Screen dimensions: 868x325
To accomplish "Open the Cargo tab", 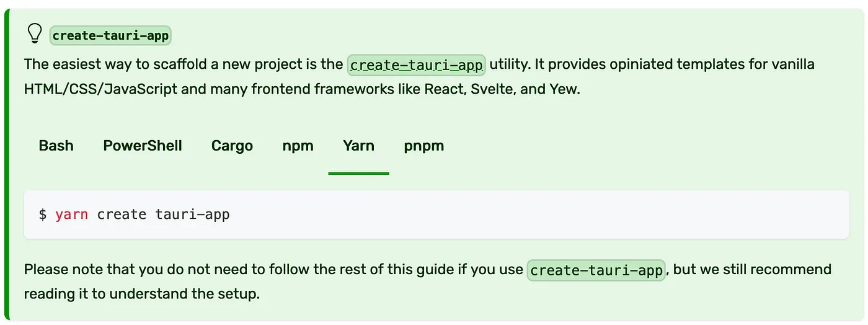I will point(232,146).
